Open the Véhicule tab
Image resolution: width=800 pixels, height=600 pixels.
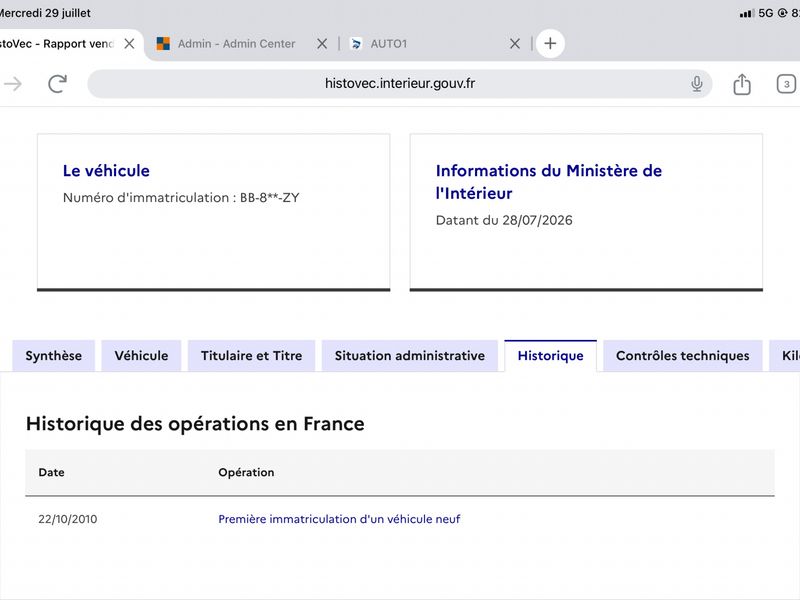click(141, 356)
